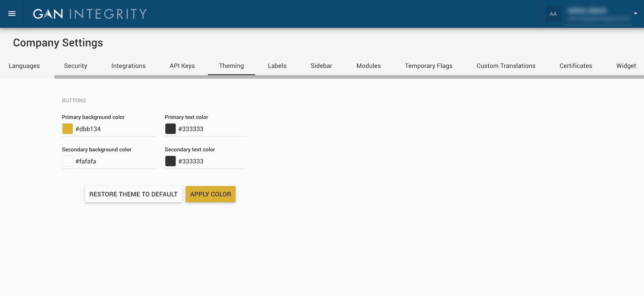Viewport: 644px width, 296px height.
Task: Open the Widget tab
Action: 626,66
